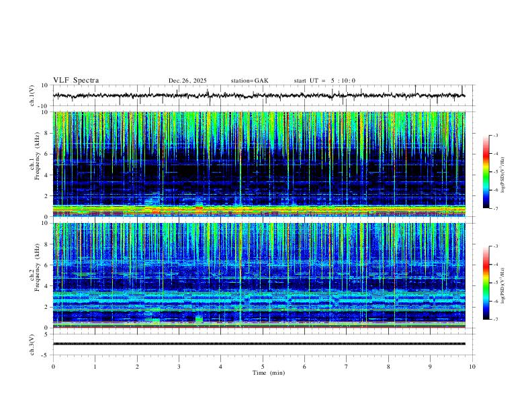This screenshot has height=411, width=532.
Task: Click the time axis tick label '3'
Action: 179,367
